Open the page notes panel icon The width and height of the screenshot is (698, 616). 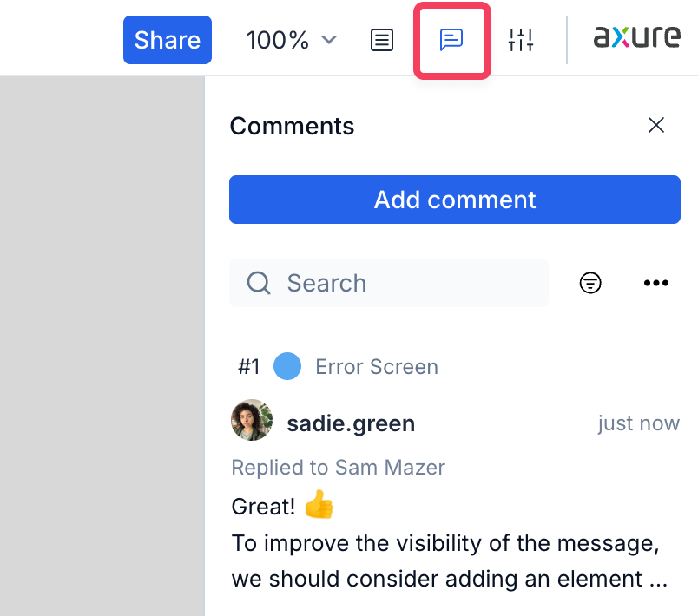(x=382, y=40)
